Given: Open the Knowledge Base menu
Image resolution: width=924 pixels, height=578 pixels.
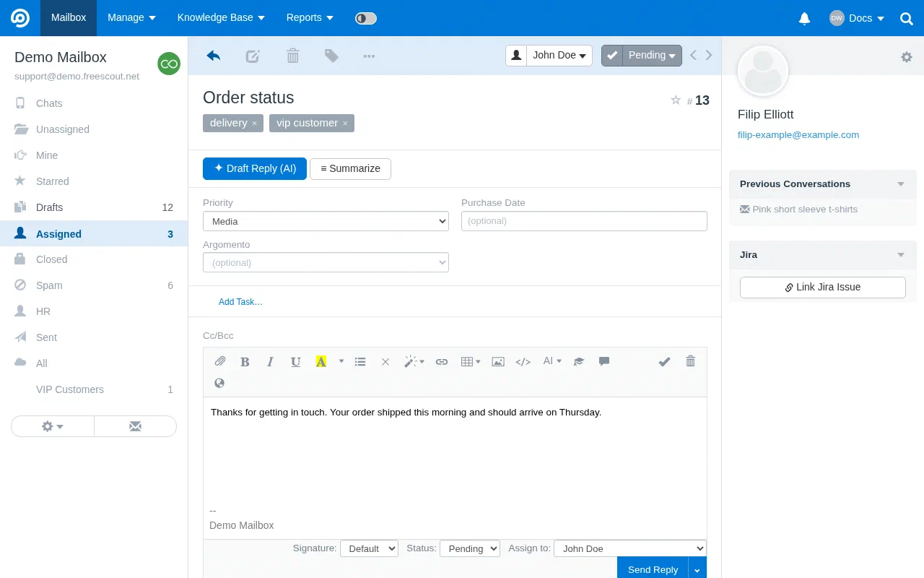Looking at the screenshot, I should click(221, 18).
